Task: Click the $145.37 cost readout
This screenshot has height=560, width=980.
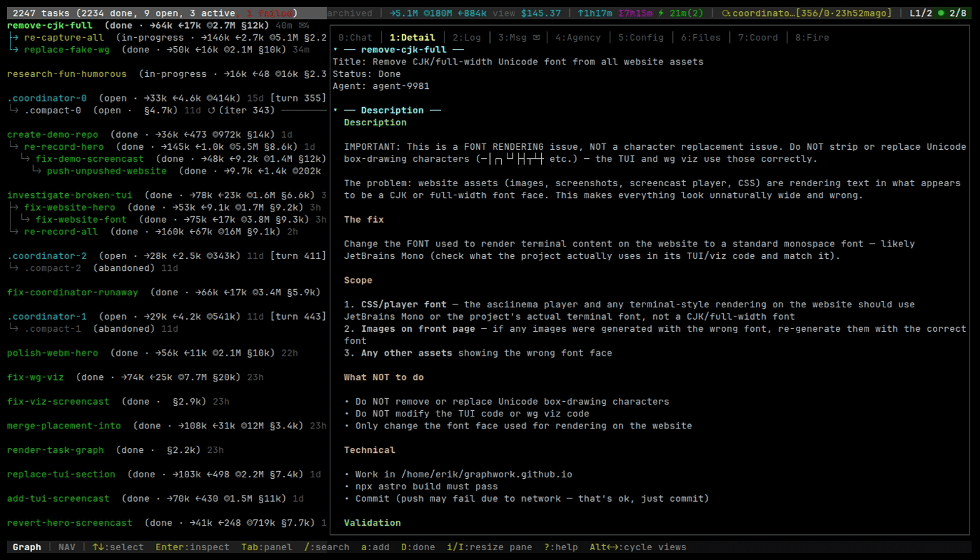Action: (540, 13)
